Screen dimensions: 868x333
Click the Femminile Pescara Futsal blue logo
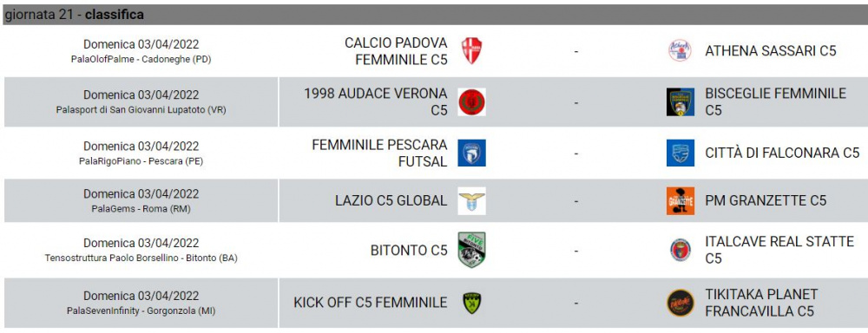pos(471,153)
